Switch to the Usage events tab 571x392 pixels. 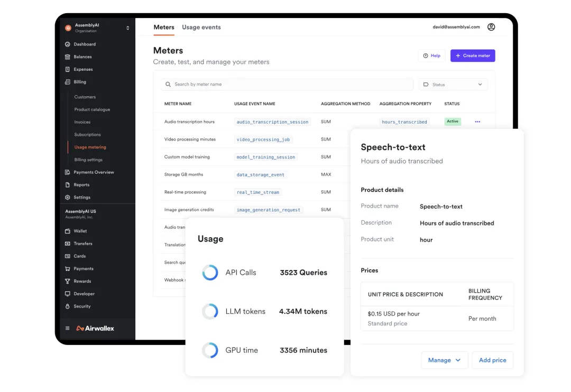click(201, 27)
